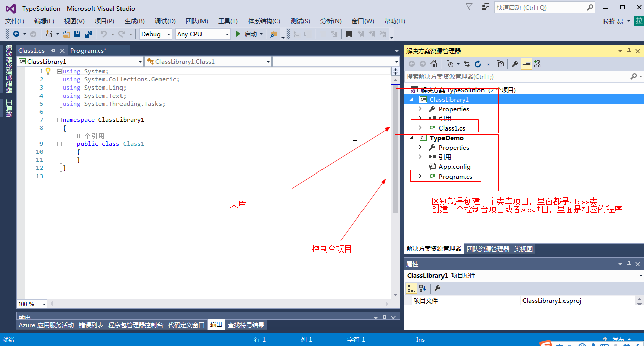Screen dimensions: 644x346
Task: Collapse the class Class1 outlining block
Action: point(59,144)
